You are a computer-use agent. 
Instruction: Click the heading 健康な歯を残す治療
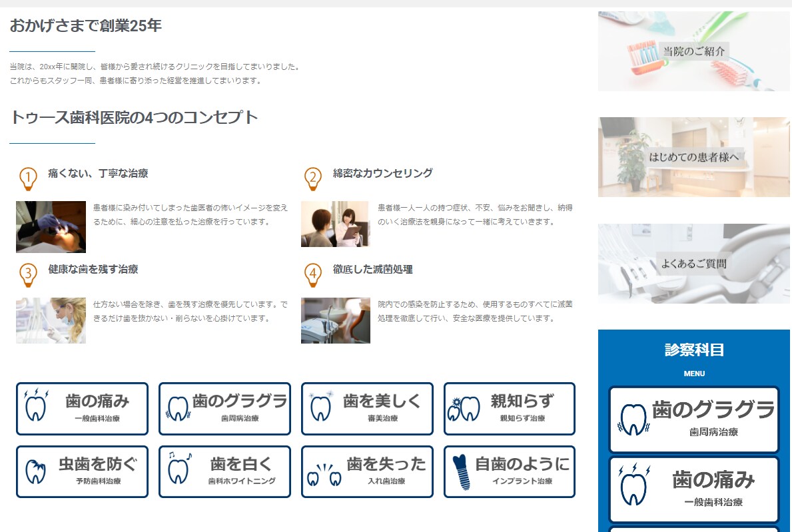(x=93, y=269)
